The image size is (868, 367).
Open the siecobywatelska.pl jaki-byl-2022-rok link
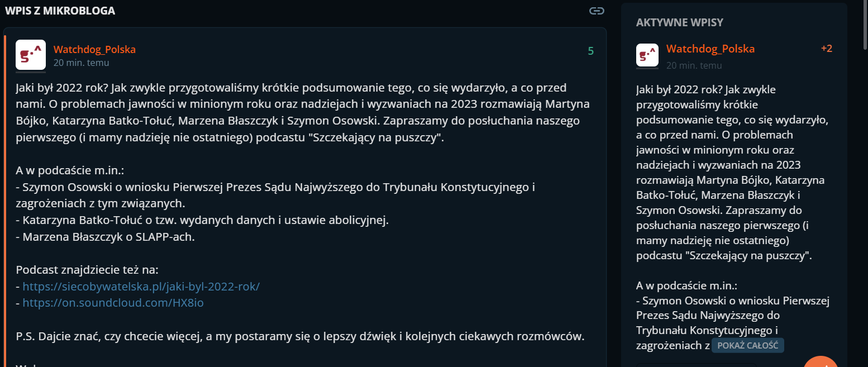pos(141,287)
